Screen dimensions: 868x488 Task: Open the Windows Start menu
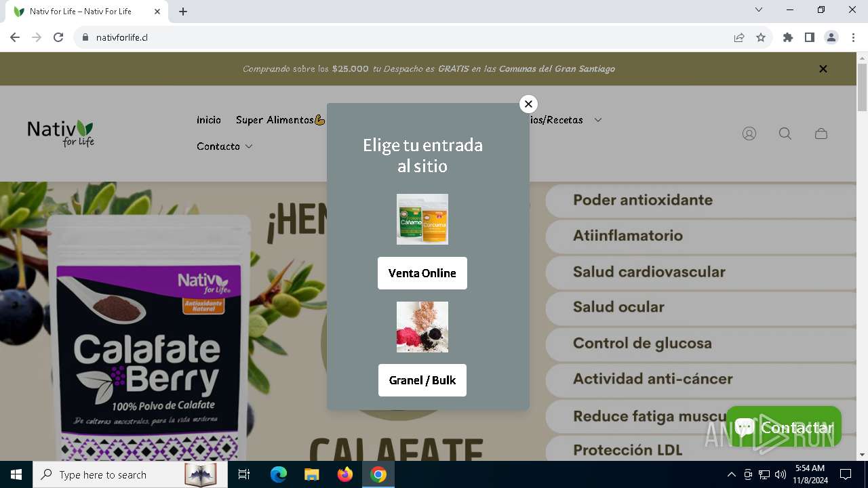16,474
